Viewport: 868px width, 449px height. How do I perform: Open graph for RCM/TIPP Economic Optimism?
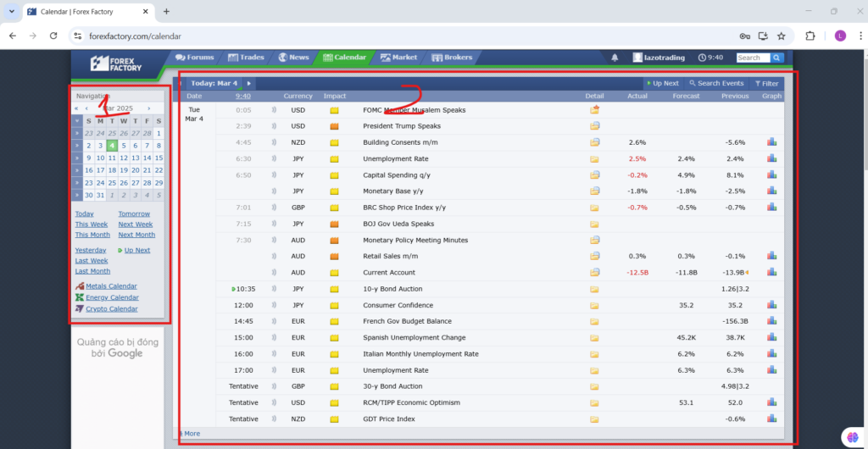click(x=771, y=402)
